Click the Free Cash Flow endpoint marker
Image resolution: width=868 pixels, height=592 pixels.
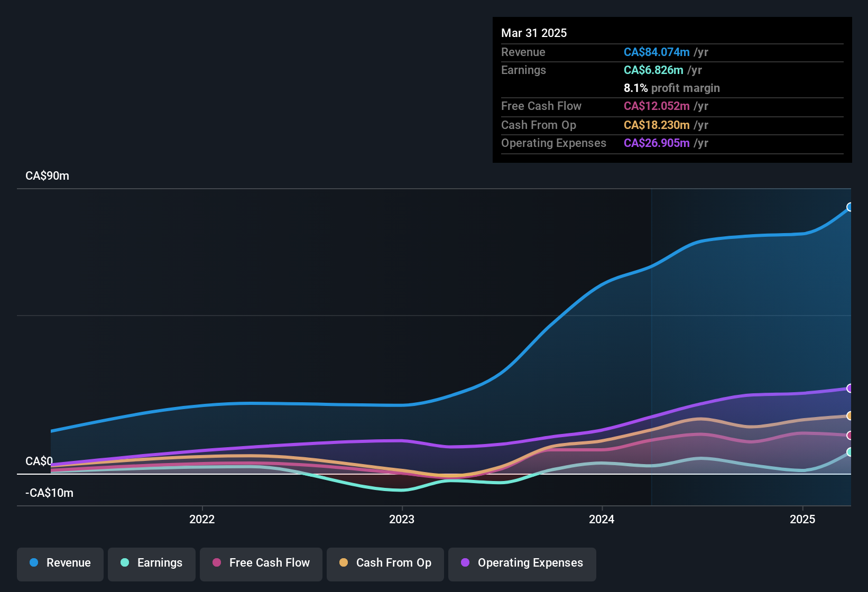pyautogui.click(x=850, y=436)
